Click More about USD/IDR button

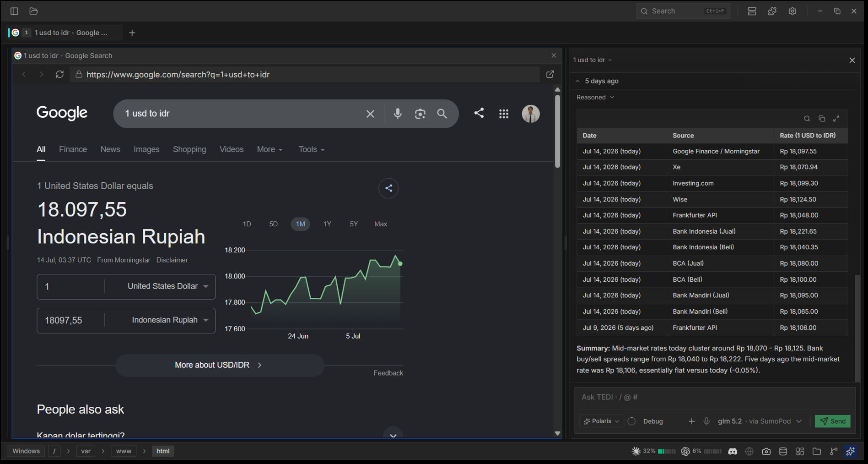220,365
